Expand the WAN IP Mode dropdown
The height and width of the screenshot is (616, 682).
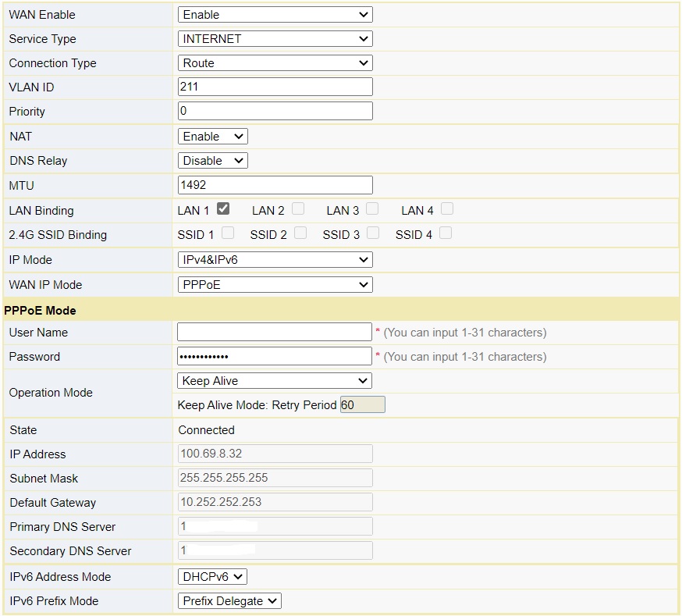[274, 284]
